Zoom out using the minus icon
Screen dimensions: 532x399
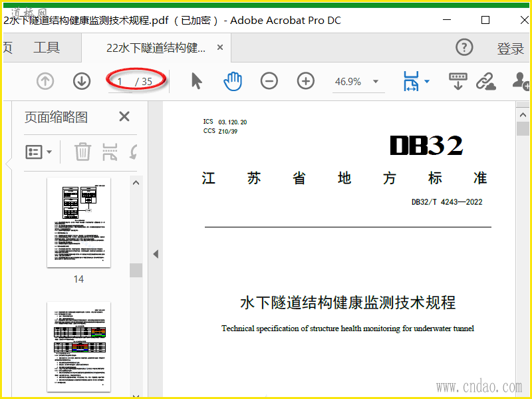coord(269,81)
